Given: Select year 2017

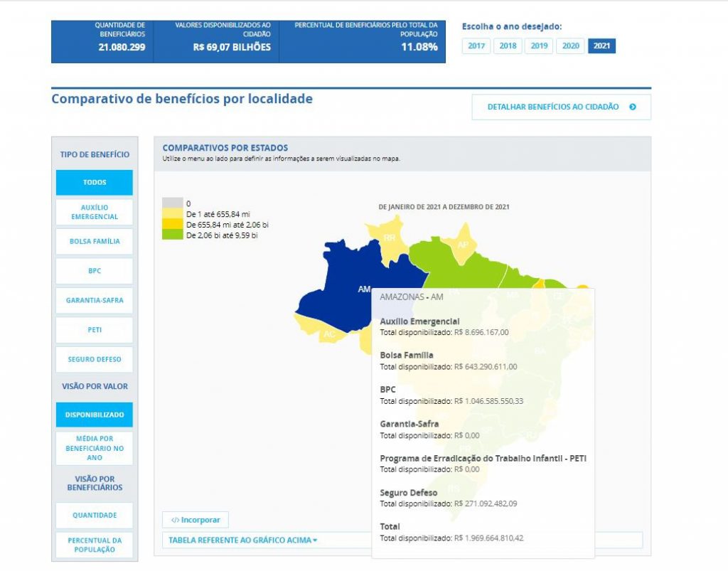Looking at the screenshot, I should pos(476,46).
